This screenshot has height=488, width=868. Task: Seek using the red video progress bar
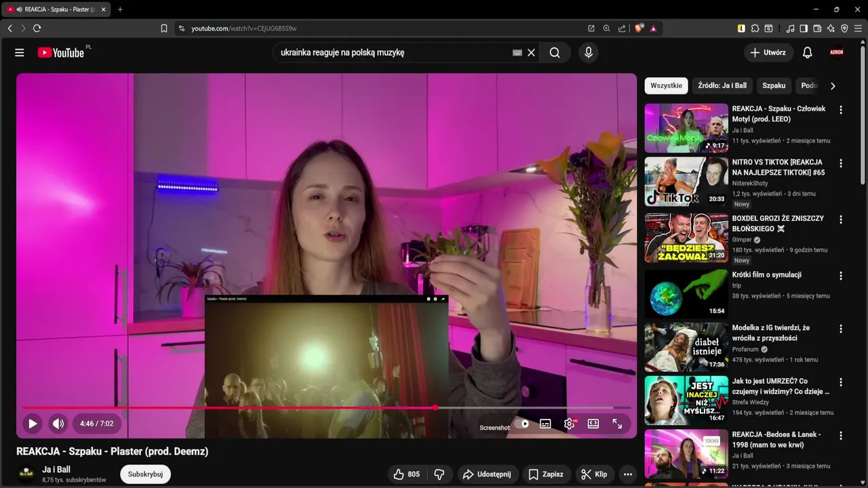327,408
